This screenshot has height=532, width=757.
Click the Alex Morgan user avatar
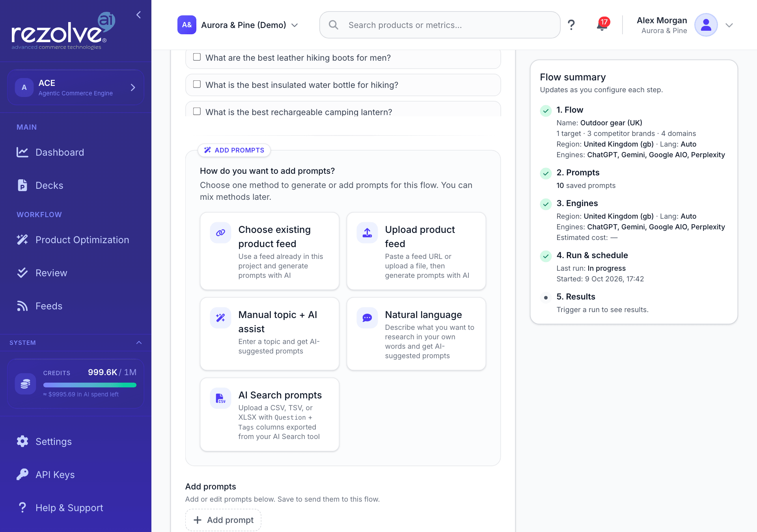click(706, 25)
